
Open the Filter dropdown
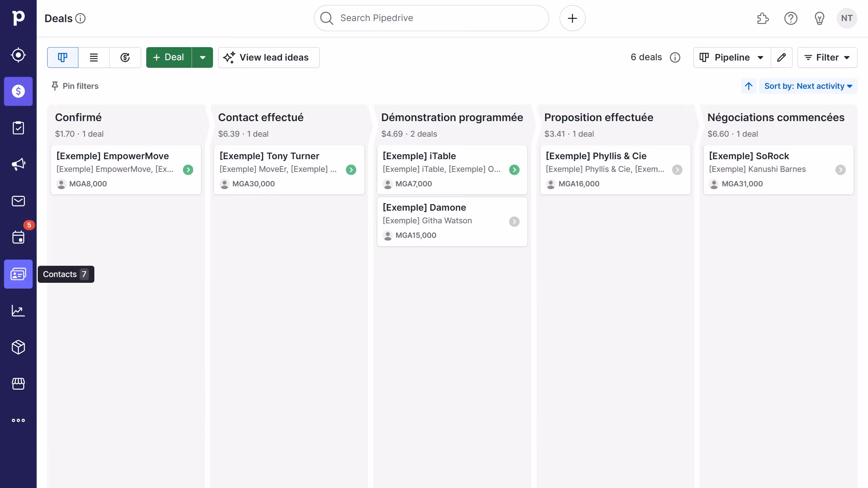click(827, 57)
